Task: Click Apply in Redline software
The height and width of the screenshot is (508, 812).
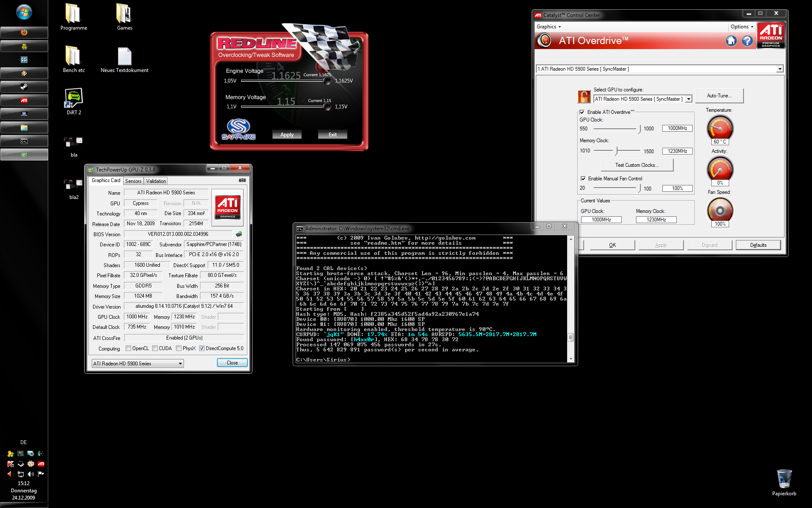Action: coord(287,135)
